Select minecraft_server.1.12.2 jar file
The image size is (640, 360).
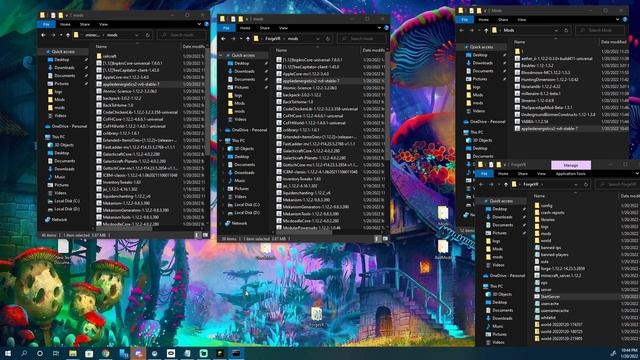click(x=558, y=276)
